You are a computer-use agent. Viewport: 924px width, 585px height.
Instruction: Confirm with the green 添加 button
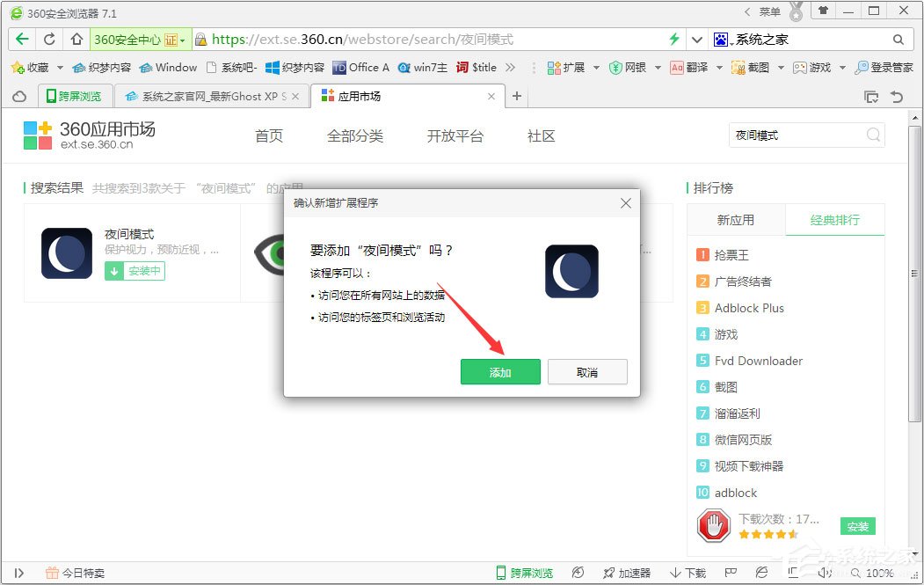(x=500, y=372)
